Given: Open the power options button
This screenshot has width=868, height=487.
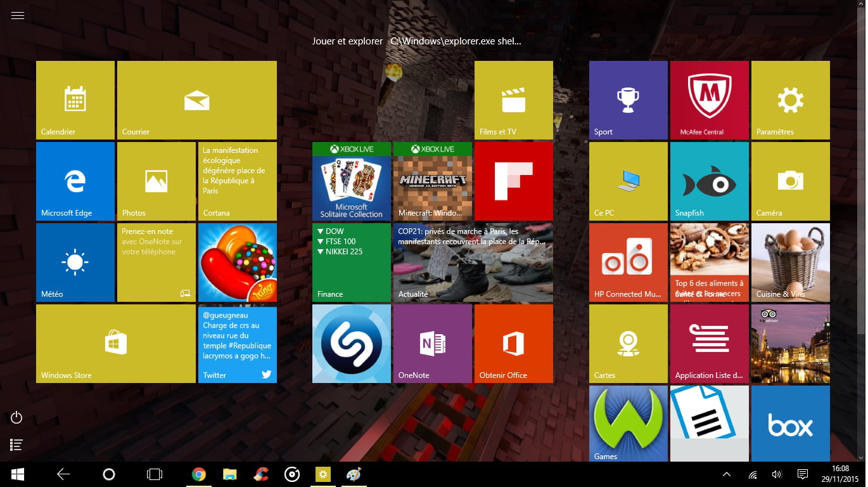Looking at the screenshot, I should (17, 418).
